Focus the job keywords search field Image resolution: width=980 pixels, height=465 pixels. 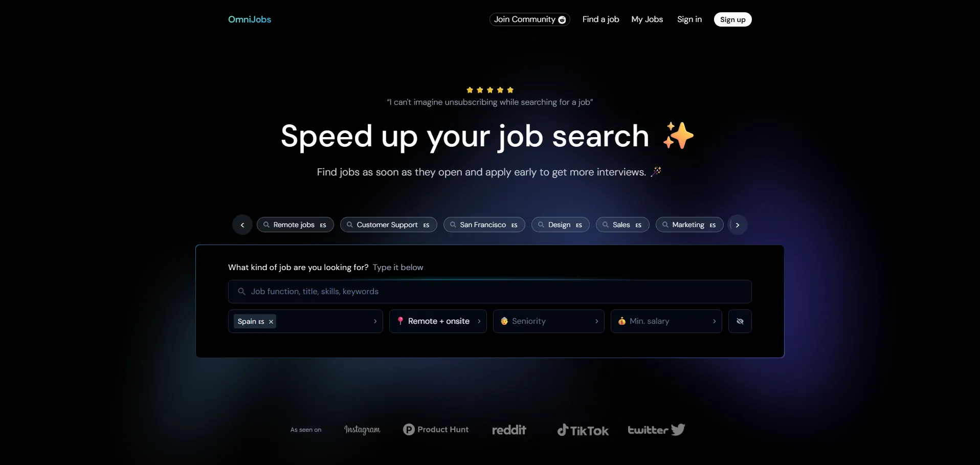489,292
